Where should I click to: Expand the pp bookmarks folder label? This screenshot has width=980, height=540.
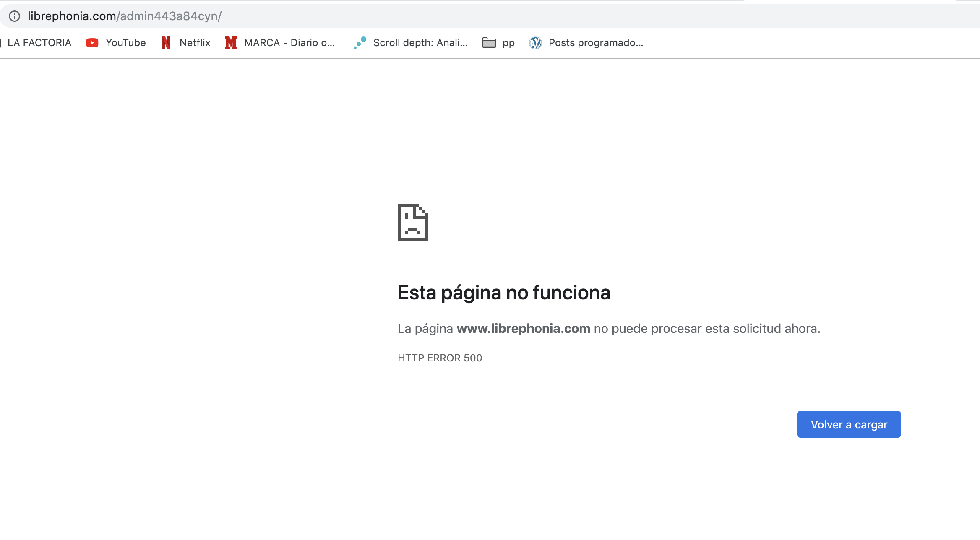(508, 43)
